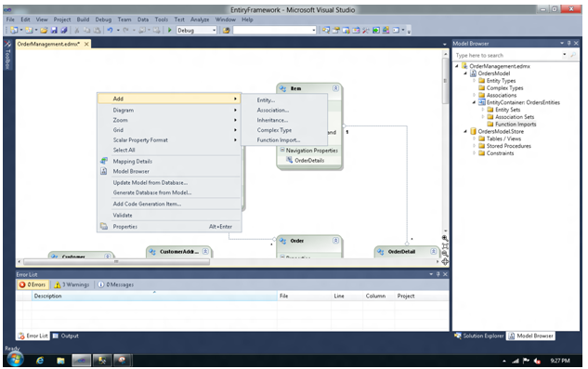This screenshot has height=369, width=588.
Task: Click the diagram Zoom Out magnifier
Action: click(x=445, y=254)
